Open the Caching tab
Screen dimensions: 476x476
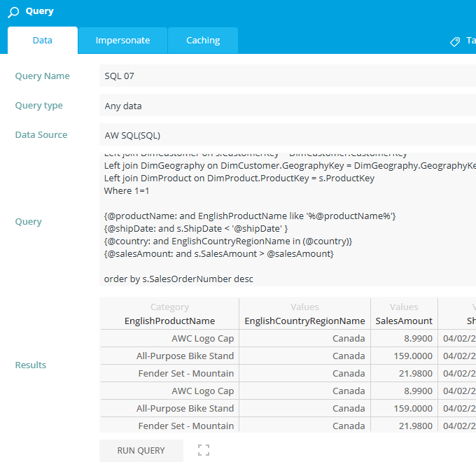pos(203,41)
